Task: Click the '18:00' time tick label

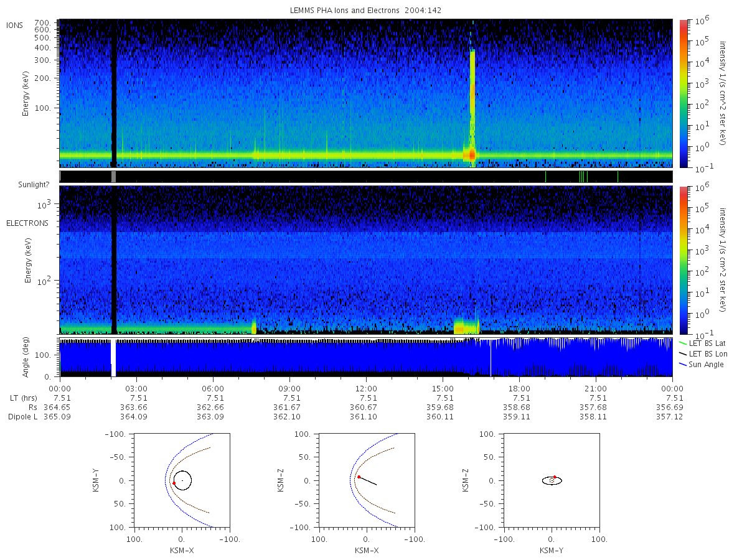Action: 519,388
